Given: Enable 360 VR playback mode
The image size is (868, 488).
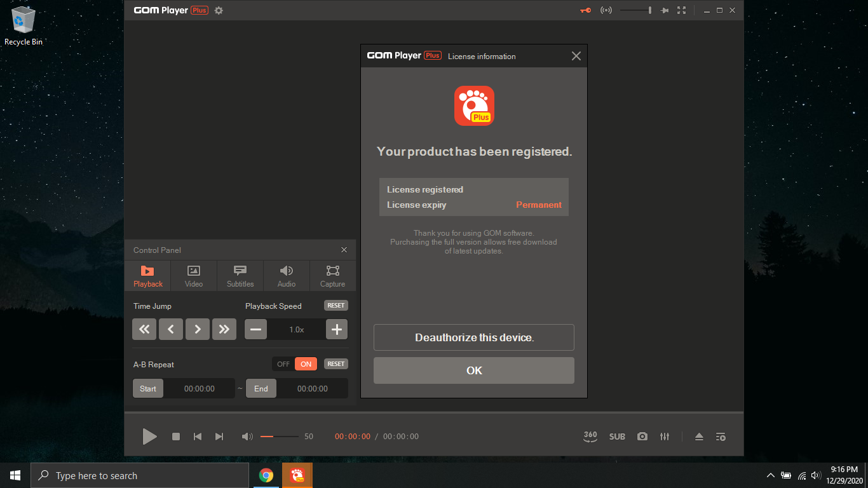Looking at the screenshot, I should 590,437.
